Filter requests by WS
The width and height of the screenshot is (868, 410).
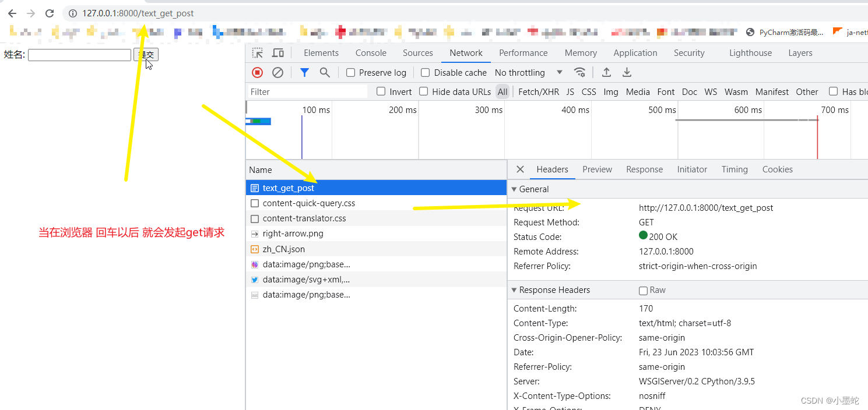point(711,91)
